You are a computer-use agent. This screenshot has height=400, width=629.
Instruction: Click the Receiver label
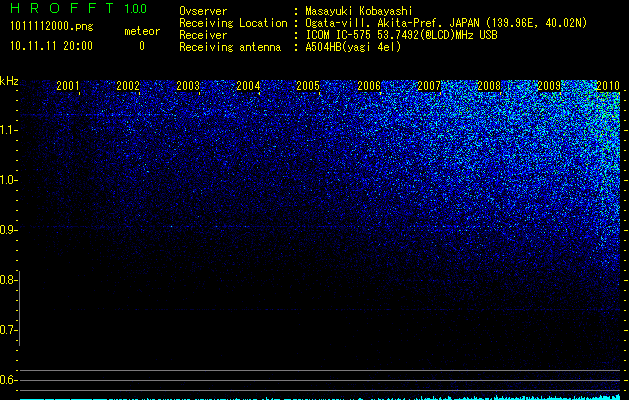tap(203, 35)
